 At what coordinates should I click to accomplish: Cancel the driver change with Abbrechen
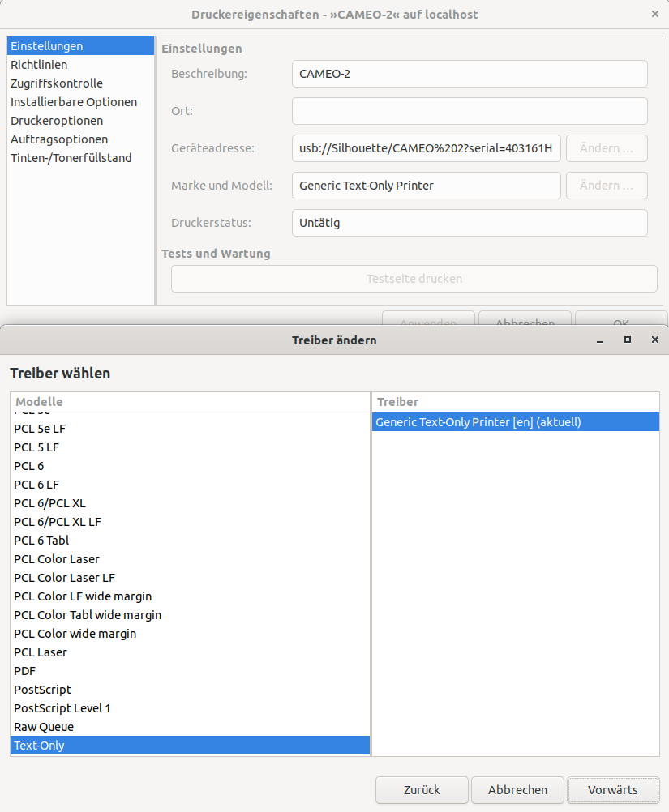pos(517,789)
